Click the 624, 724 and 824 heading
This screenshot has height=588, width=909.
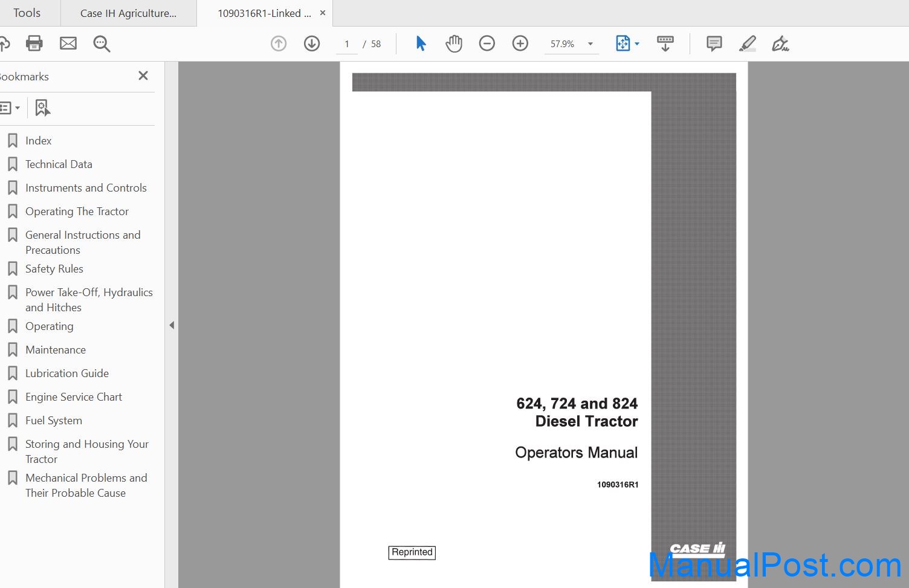[x=577, y=404]
